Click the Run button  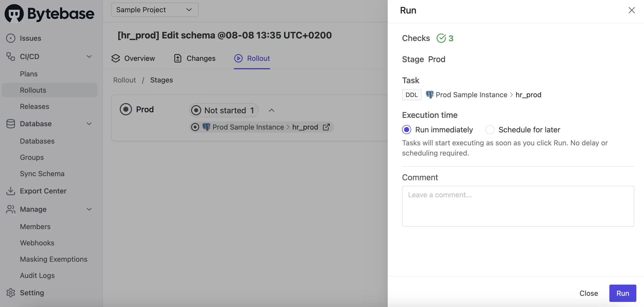[x=622, y=293]
